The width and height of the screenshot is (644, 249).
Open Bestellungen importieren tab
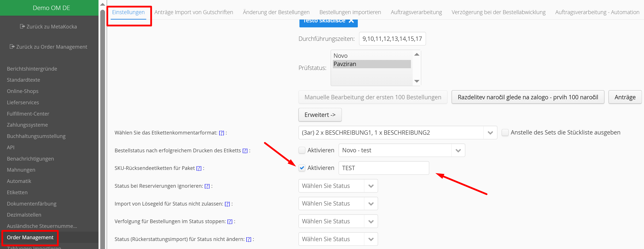coord(350,12)
